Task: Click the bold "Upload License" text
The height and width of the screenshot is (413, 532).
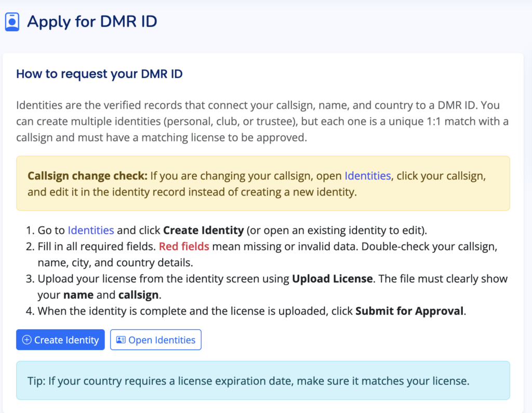Action: coord(332,278)
